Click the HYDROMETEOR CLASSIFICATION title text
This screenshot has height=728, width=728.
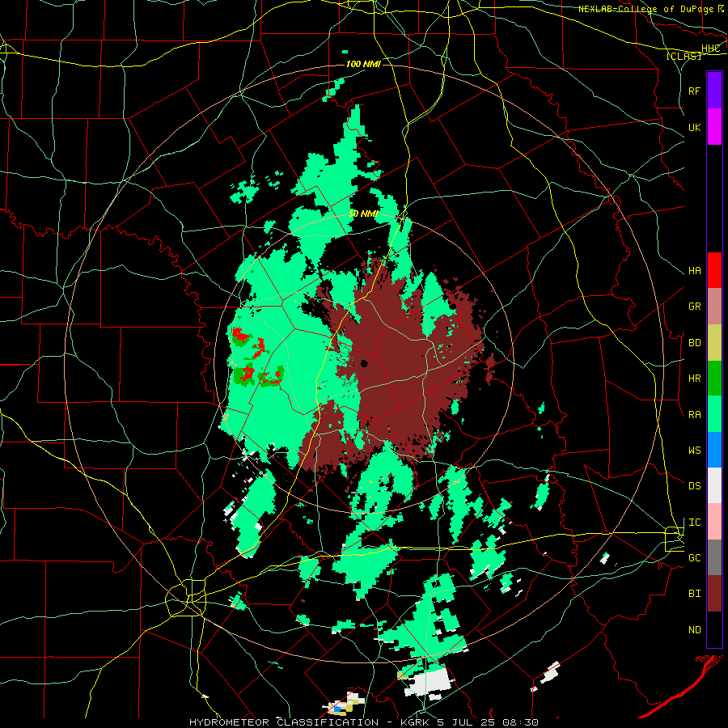pos(284,722)
